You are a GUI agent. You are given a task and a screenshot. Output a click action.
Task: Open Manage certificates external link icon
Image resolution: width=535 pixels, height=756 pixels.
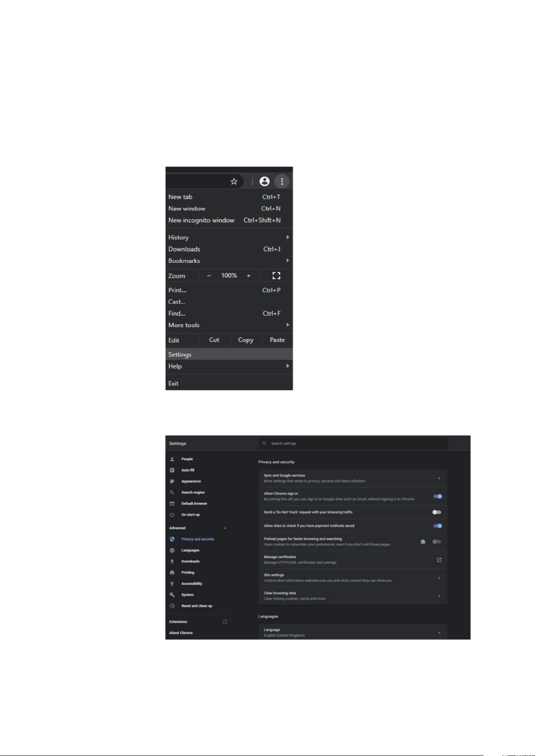click(439, 559)
